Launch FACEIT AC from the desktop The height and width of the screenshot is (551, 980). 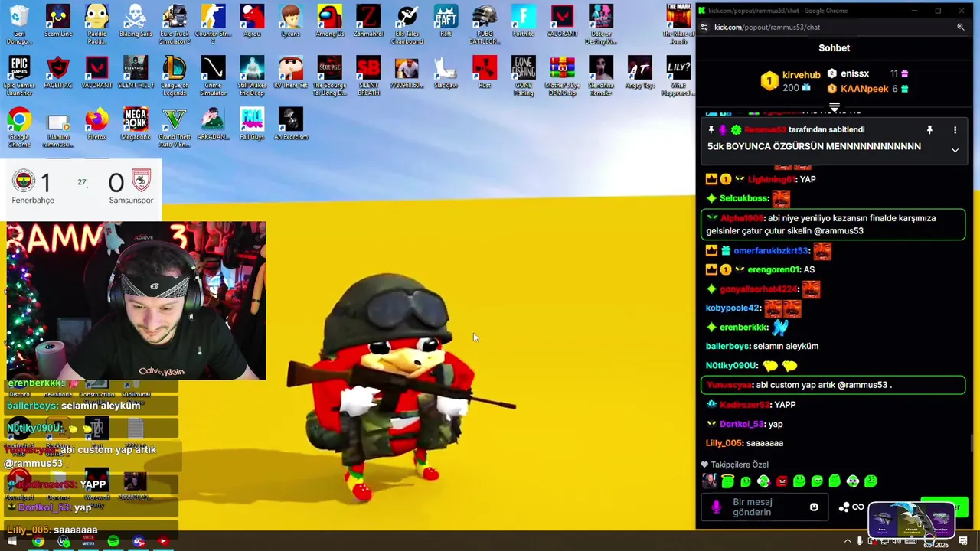(58, 73)
